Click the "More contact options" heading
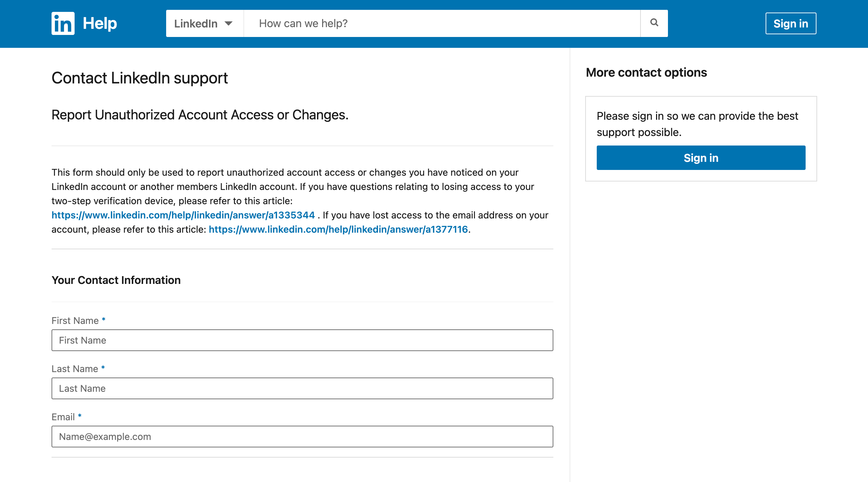Screen dimensions: 868x482 click(646, 73)
